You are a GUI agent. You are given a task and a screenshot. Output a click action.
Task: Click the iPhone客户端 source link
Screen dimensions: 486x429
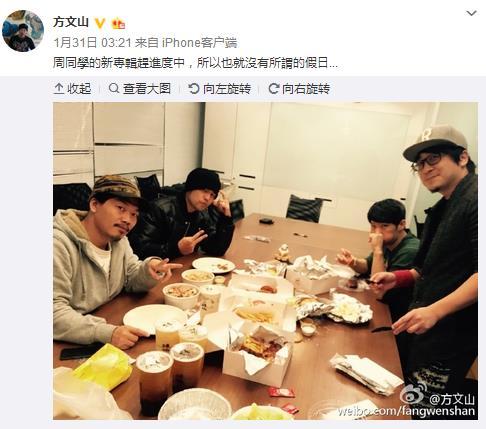click(x=199, y=43)
